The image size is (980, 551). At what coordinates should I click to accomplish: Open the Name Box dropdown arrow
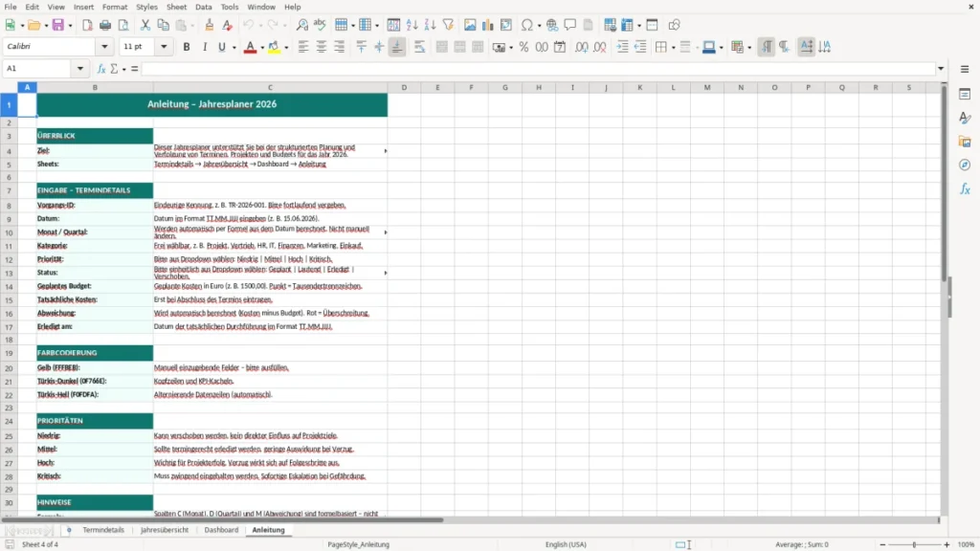click(x=80, y=69)
